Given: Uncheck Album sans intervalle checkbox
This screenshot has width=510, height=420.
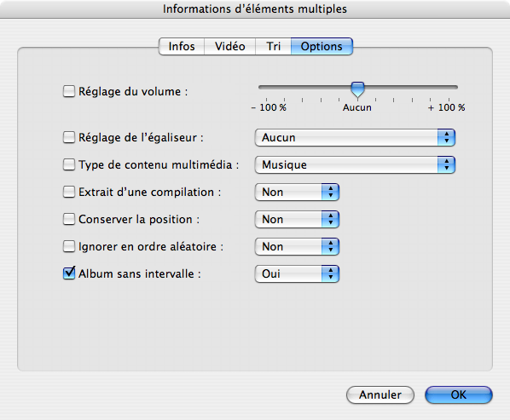Looking at the screenshot, I should 69,273.
